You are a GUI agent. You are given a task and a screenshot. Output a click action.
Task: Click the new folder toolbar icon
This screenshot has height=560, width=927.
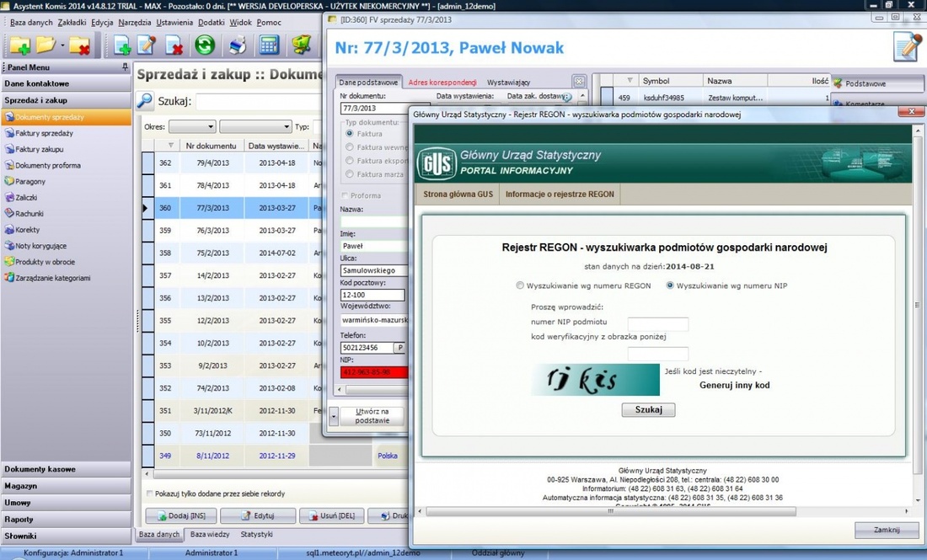click(19, 45)
